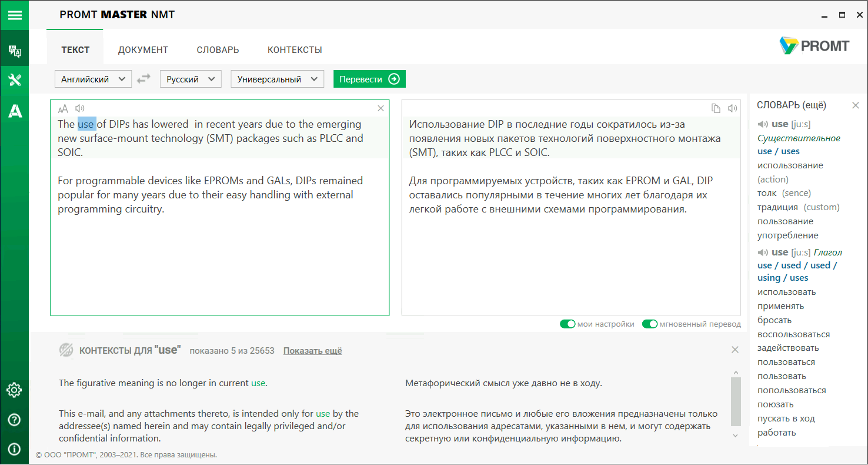Click the part-of-speech label "Существительное"
Image resolution: width=868 pixels, height=465 pixels.
pyautogui.click(x=799, y=138)
